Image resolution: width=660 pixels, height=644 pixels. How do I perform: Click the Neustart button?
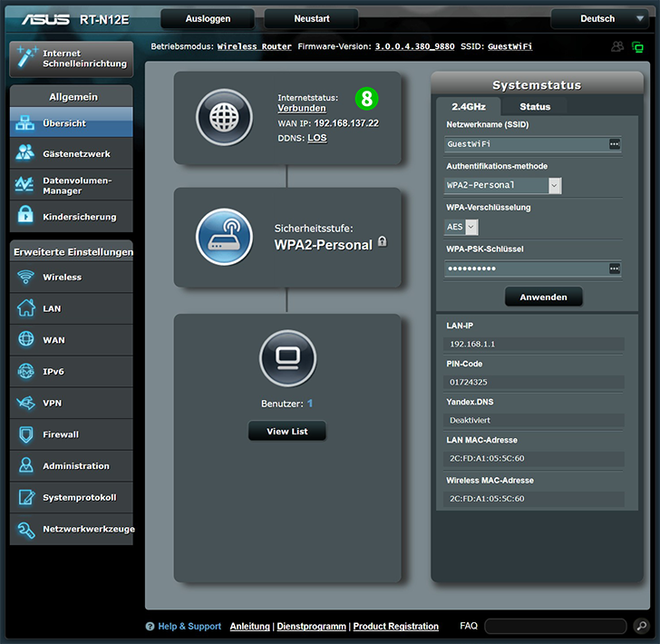tap(312, 18)
